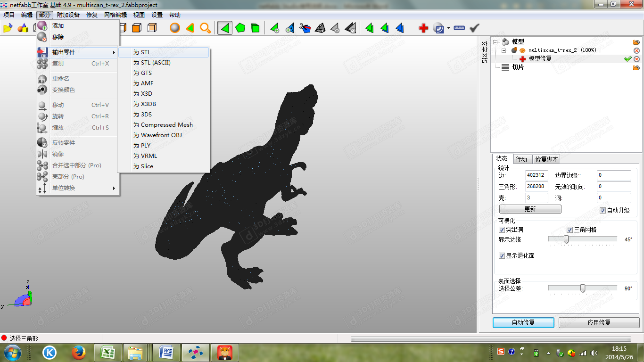Screen dimensions: 644x362
Task: Click the add node toolbar icon
Action: (275, 28)
